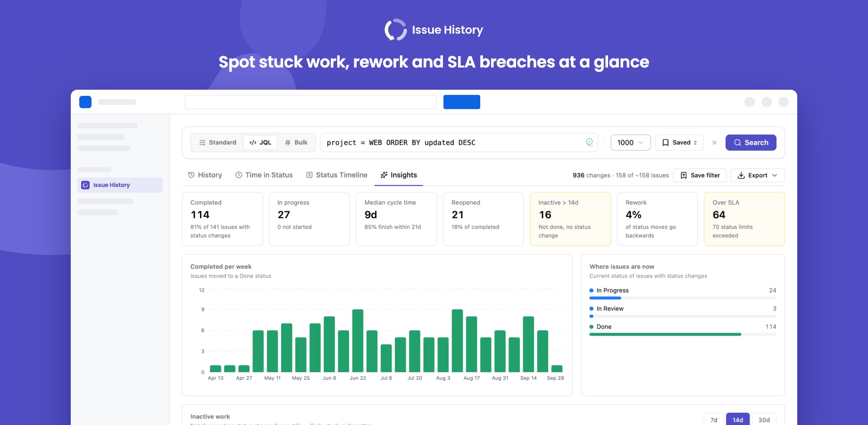Open the Saved filters list
Screen dimensions: 868x425
[679, 143]
